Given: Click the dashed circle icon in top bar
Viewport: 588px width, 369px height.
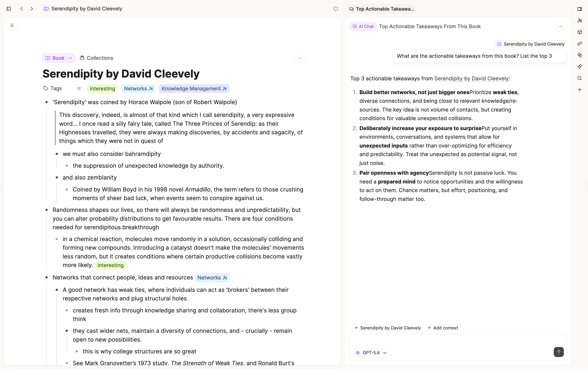Looking at the screenshot, I should click(336, 9).
